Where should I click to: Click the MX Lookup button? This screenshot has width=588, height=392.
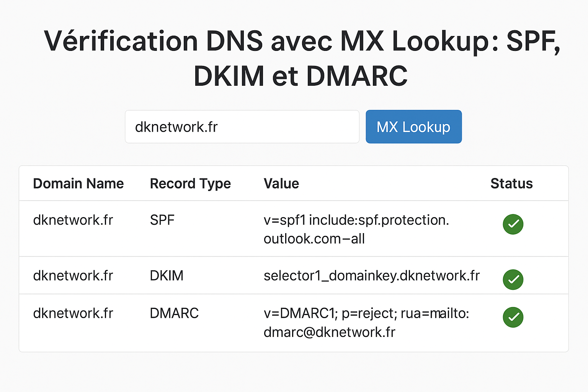(413, 126)
